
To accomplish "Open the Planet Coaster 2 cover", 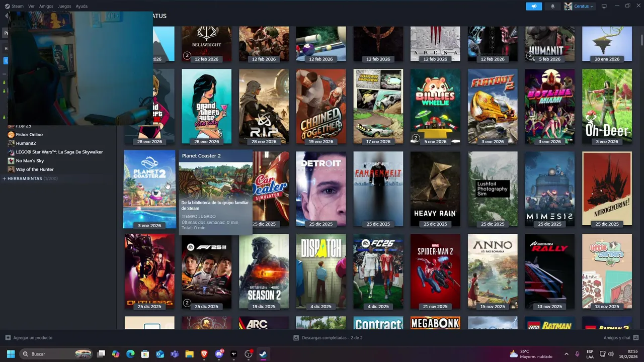I will 149,190.
